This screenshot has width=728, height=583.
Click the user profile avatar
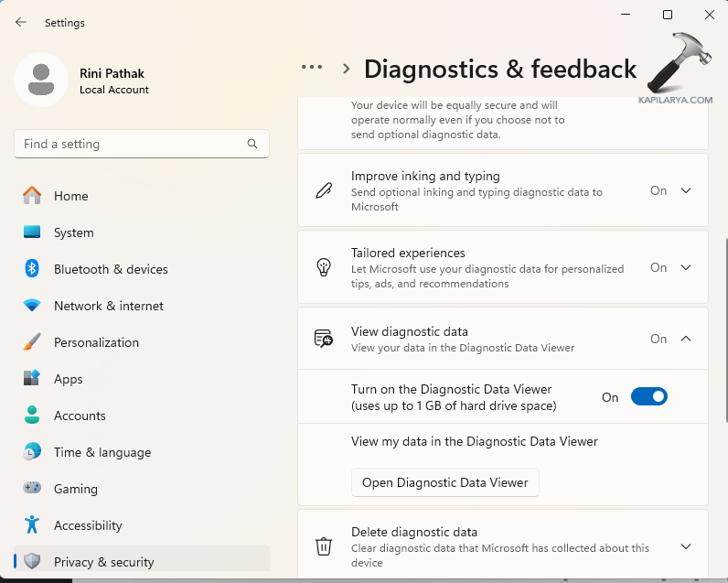tap(41, 80)
